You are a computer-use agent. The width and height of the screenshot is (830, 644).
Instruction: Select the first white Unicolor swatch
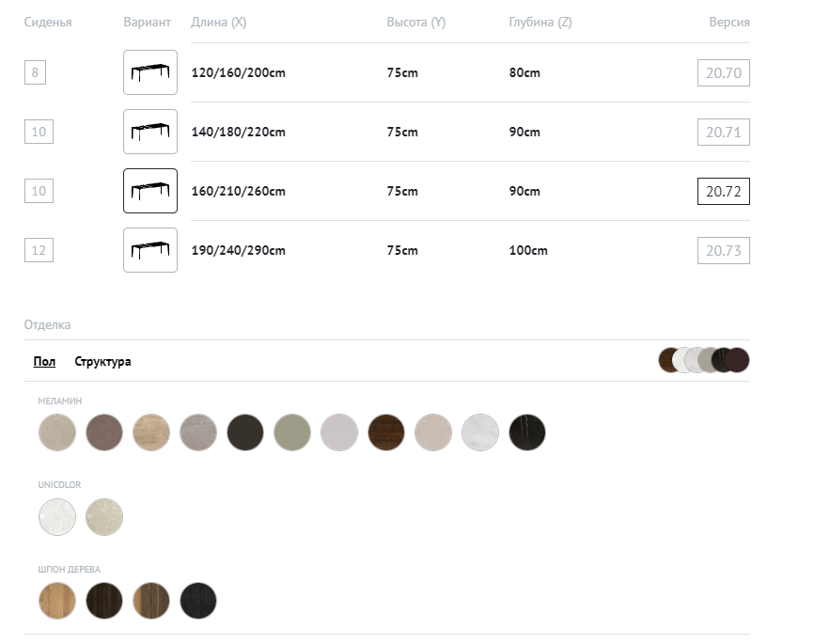57,517
